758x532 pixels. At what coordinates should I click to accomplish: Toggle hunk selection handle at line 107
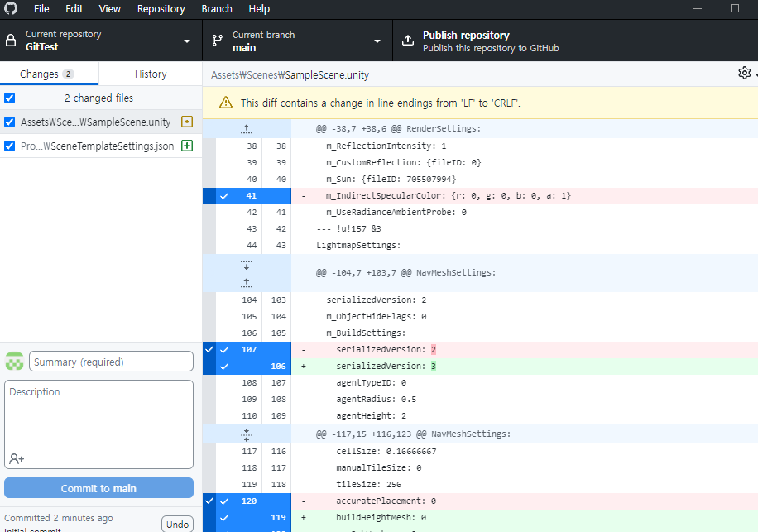pyautogui.click(x=209, y=357)
